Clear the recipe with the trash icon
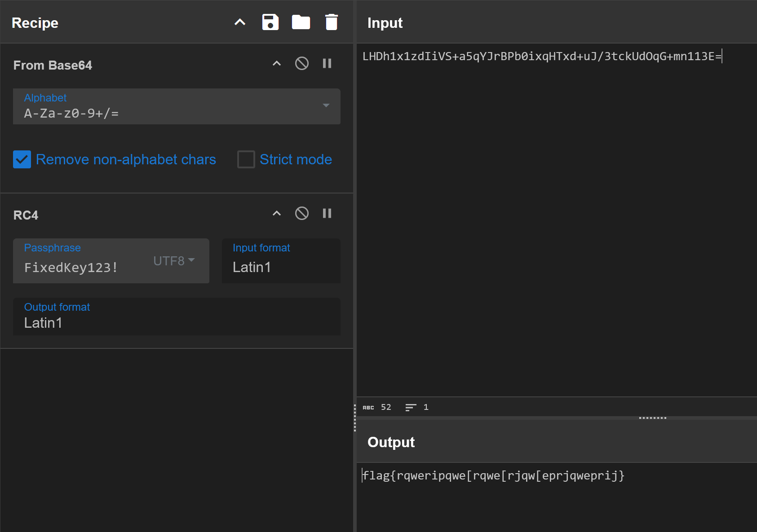Image resolution: width=757 pixels, height=532 pixels. click(x=331, y=22)
